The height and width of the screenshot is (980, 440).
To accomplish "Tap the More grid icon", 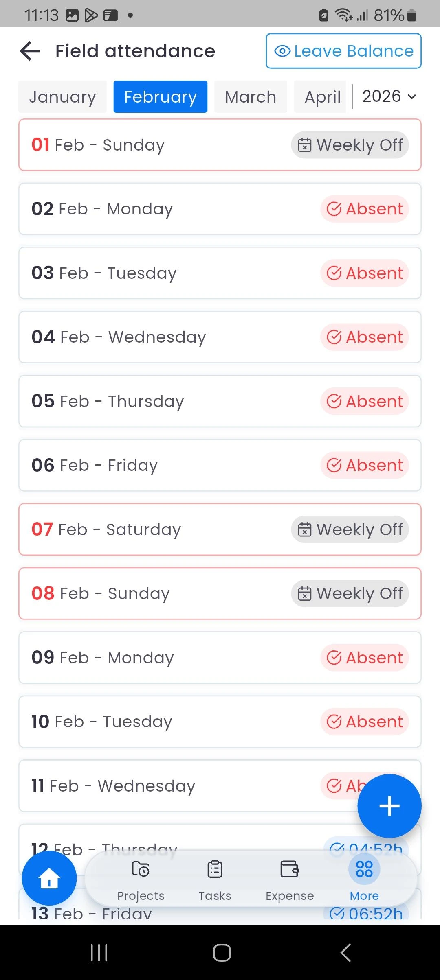I will point(364,870).
